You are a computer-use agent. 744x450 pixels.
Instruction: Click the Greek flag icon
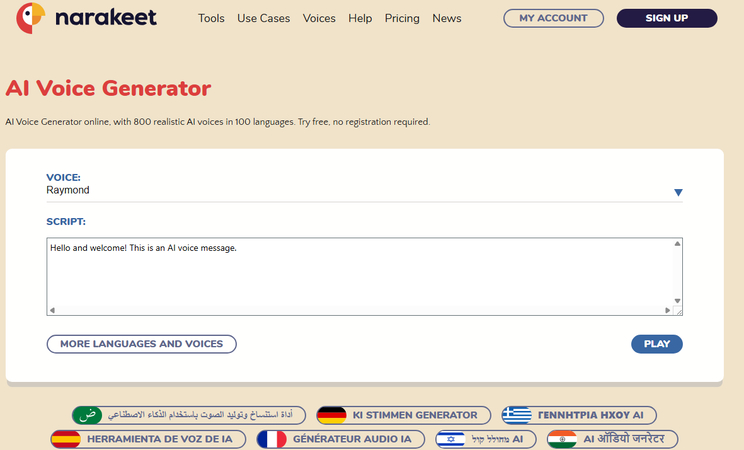pos(517,415)
